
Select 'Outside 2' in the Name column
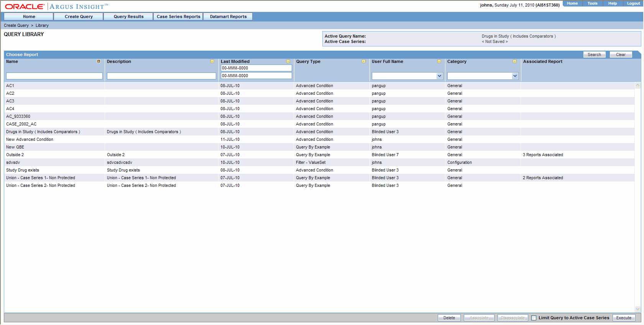pyautogui.click(x=15, y=155)
